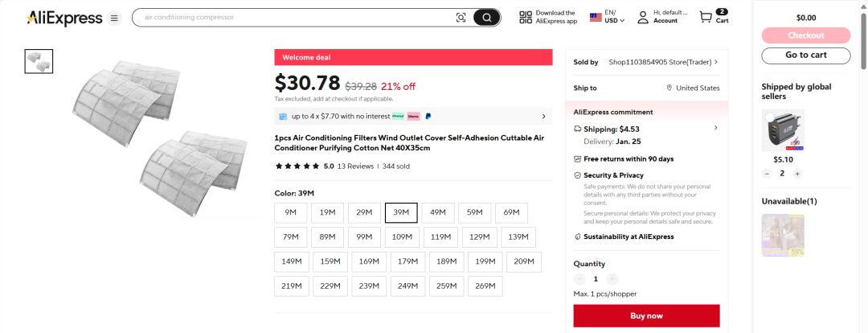868x333 pixels.
Task: Open the EN/USD language currency dropdown
Action: click(x=608, y=17)
